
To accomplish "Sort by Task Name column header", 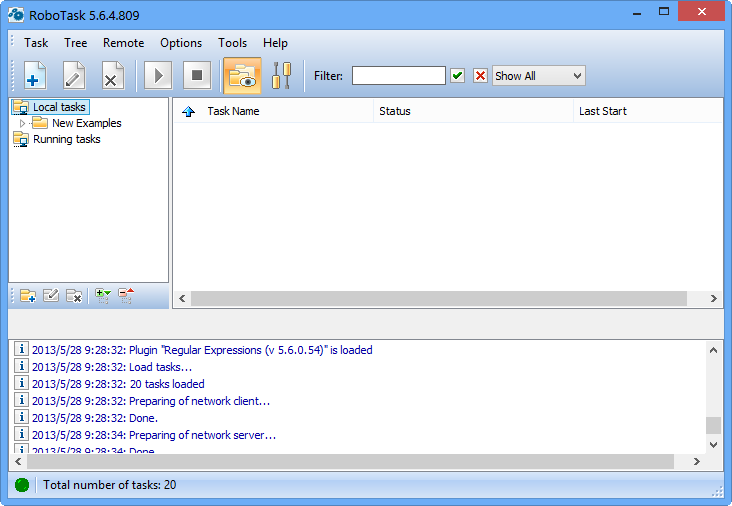I will click(x=233, y=111).
